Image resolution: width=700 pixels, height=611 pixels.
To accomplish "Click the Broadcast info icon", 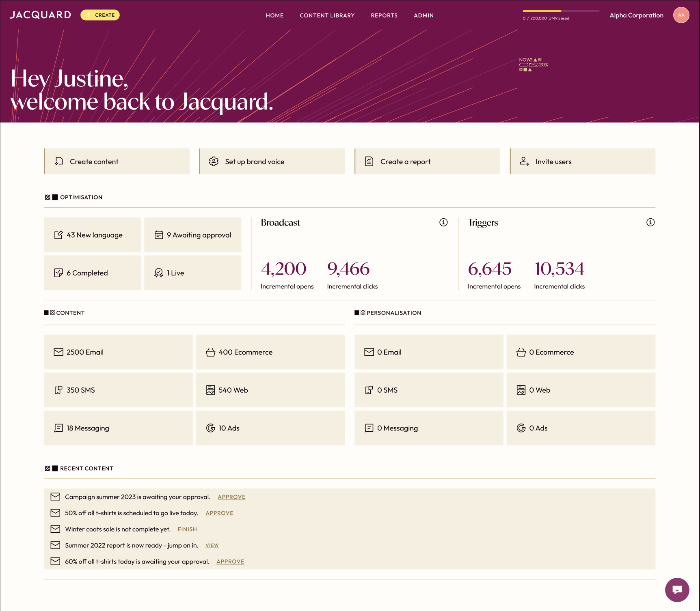I will coord(443,222).
